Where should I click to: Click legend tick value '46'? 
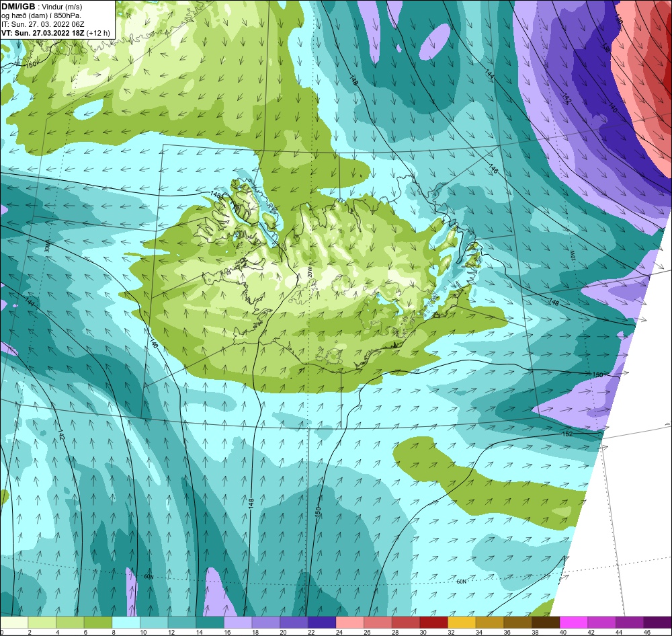(646, 632)
